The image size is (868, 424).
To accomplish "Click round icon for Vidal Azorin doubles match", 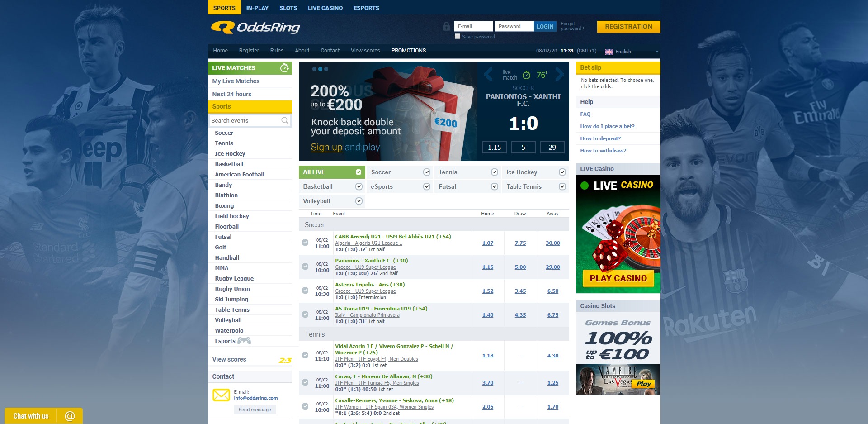I will pos(305,356).
